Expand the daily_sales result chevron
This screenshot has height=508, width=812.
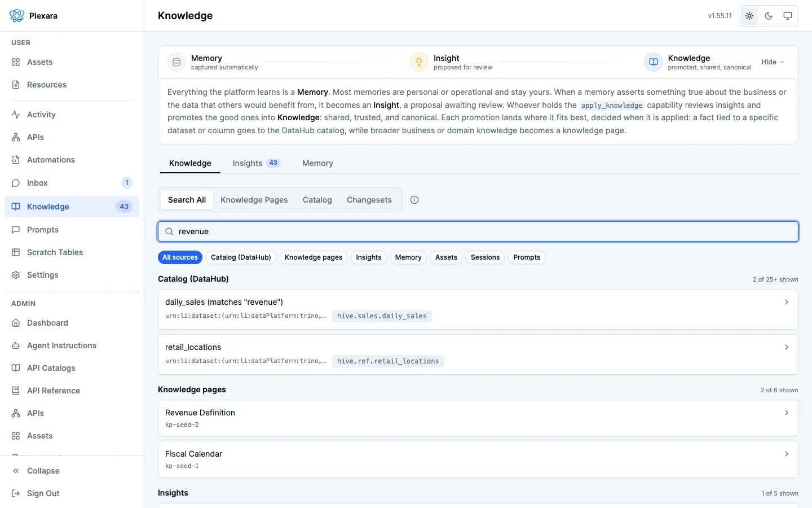(x=787, y=302)
